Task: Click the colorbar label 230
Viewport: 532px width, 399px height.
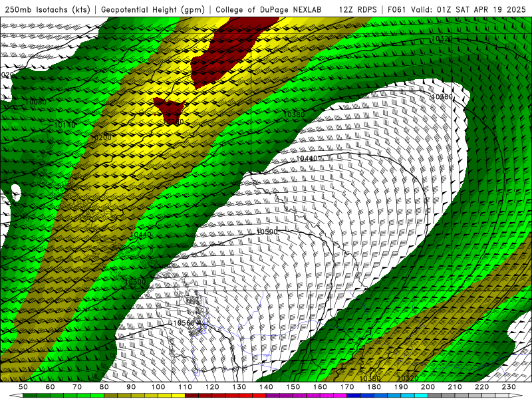Action: pyautogui.click(x=509, y=387)
